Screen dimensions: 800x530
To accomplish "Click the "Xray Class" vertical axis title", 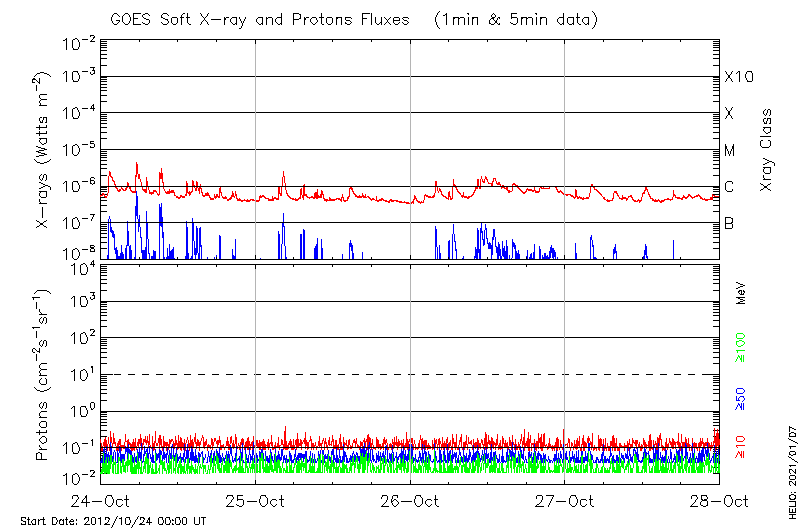I will click(767, 150).
